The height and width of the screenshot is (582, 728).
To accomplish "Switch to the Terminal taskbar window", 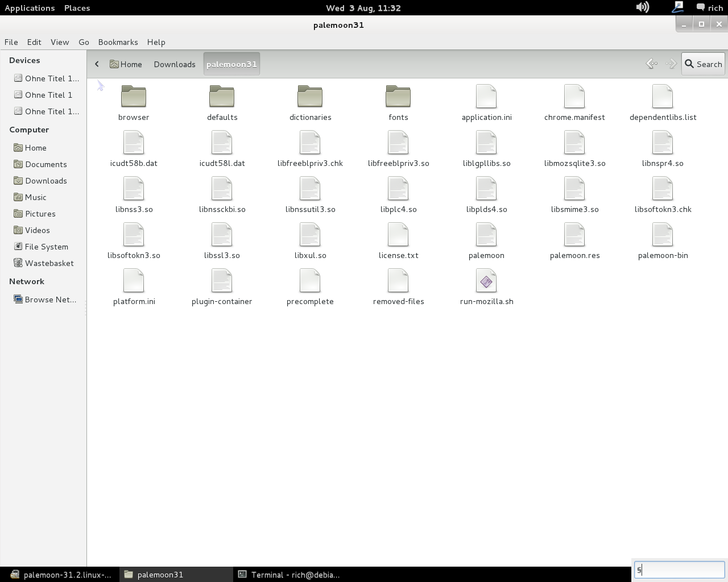I will [289, 575].
